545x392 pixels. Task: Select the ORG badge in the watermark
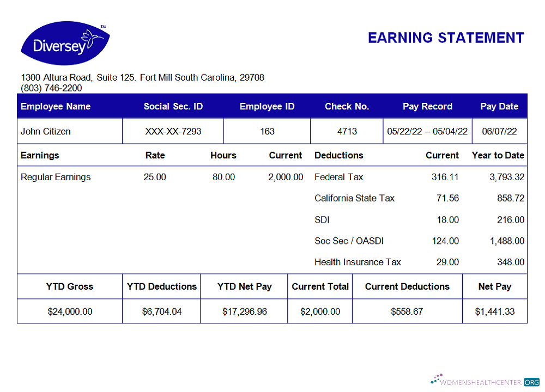click(531, 383)
